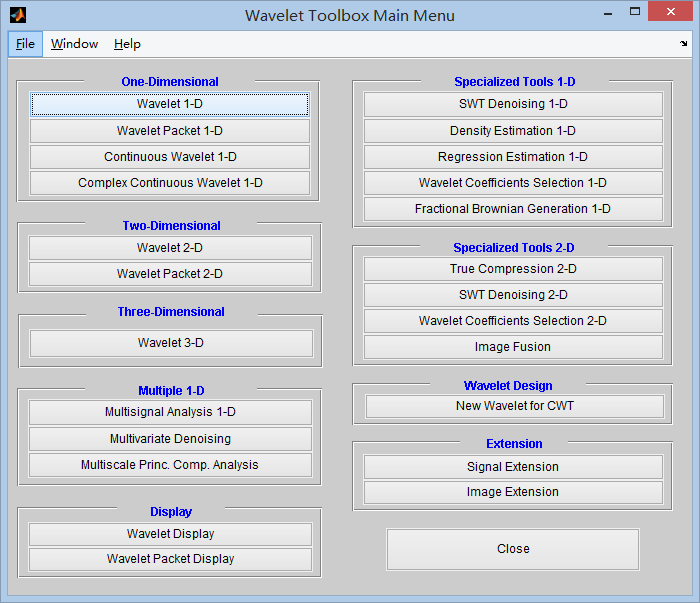The width and height of the screenshot is (700, 603).
Task: Open Complex Continuous Wavelet 1-D
Action: (x=170, y=183)
